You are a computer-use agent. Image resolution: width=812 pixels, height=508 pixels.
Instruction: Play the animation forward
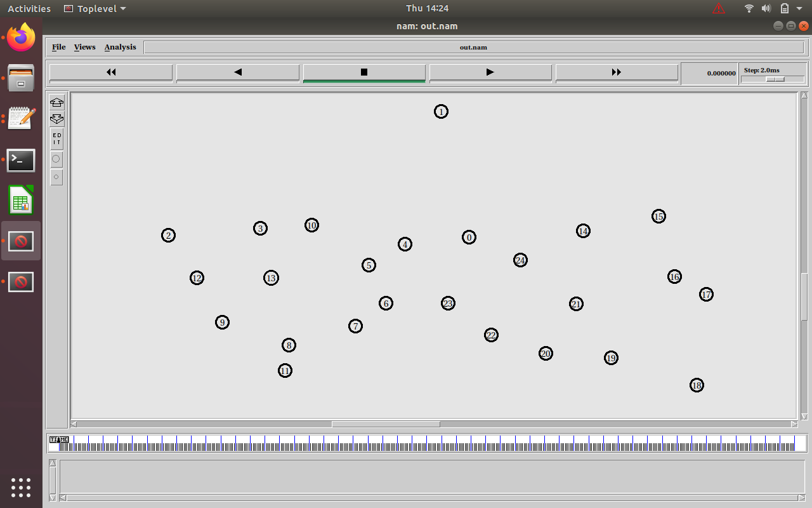tap(490, 72)
